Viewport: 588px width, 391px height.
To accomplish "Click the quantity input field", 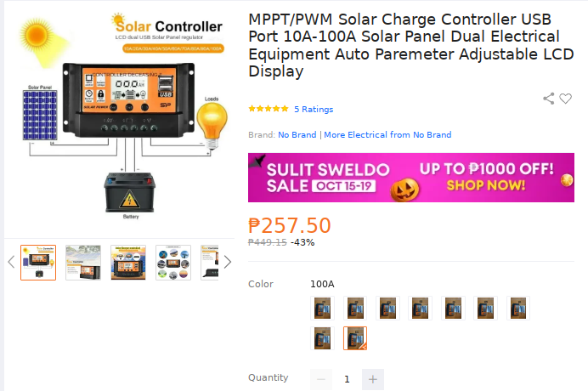I will [347, 379].
